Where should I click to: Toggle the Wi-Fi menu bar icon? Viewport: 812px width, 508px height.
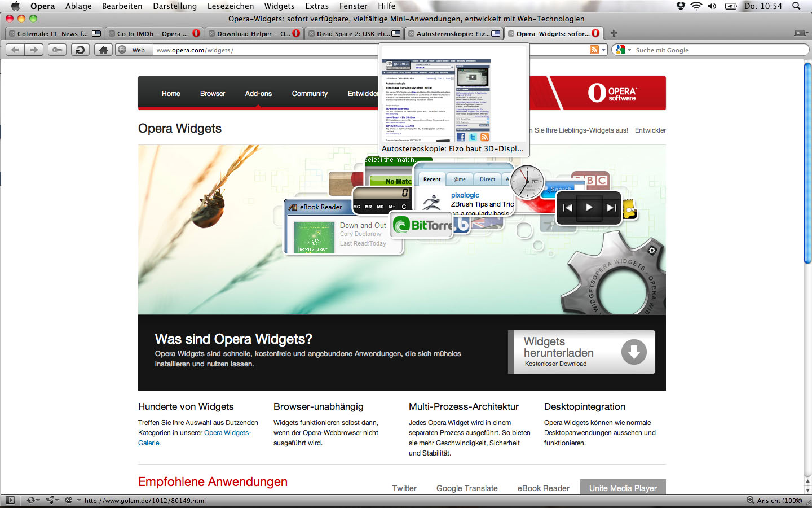click(696, 6)
